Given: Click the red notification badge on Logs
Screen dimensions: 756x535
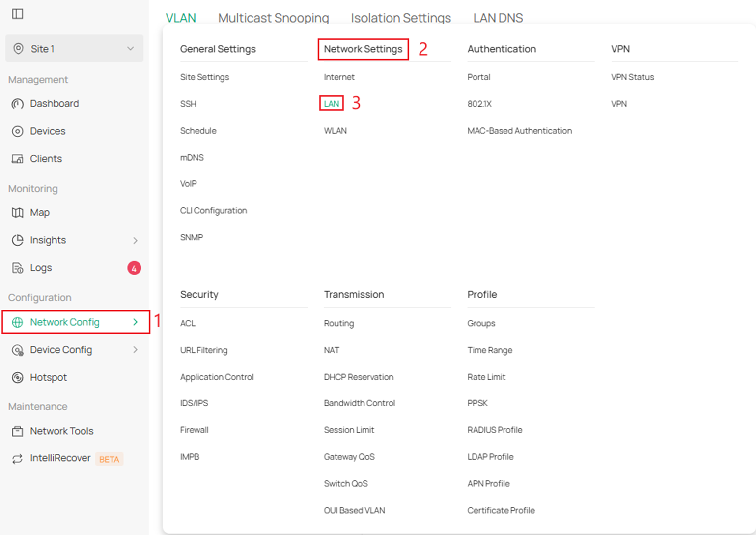Looking at the screenshot, I should point(134,267).
